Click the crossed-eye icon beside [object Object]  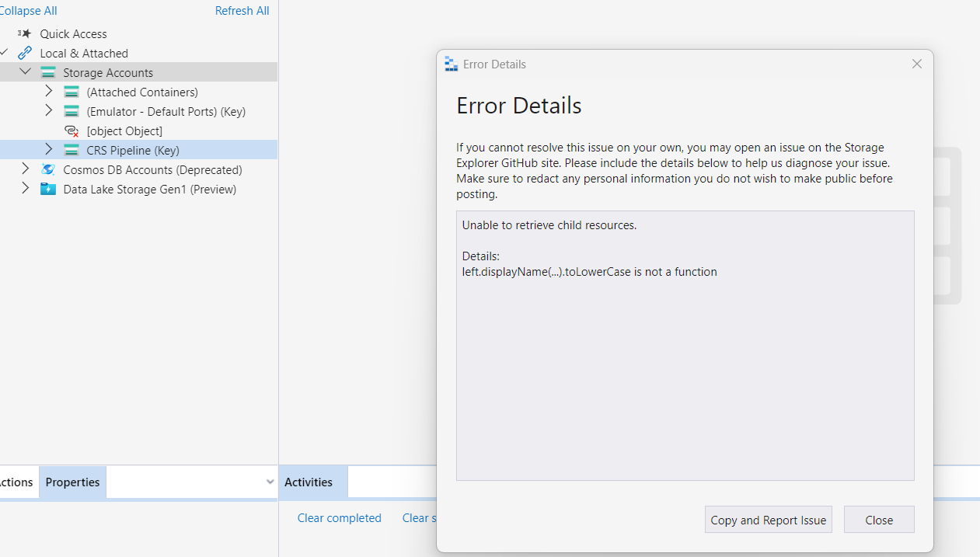click(x=71, y=131)
